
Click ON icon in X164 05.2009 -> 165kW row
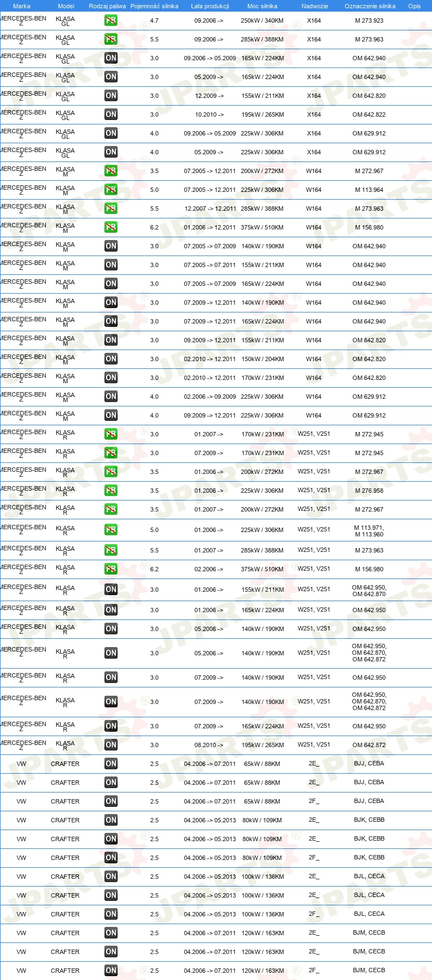[x=111, y=77]
